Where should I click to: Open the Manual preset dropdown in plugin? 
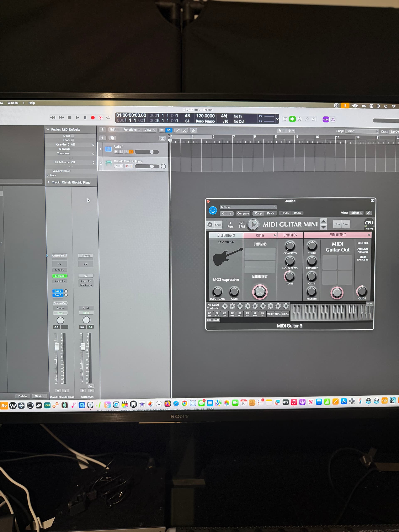tap(248, 207)
